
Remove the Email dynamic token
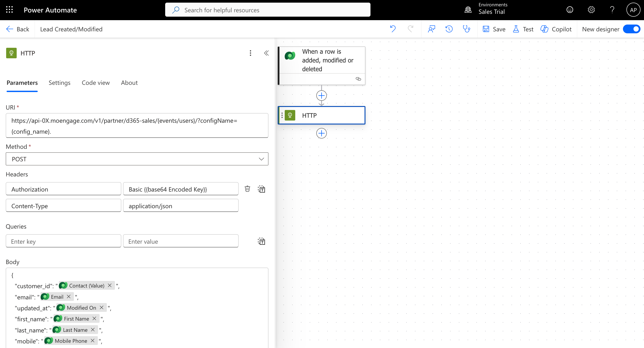[69, 297]
